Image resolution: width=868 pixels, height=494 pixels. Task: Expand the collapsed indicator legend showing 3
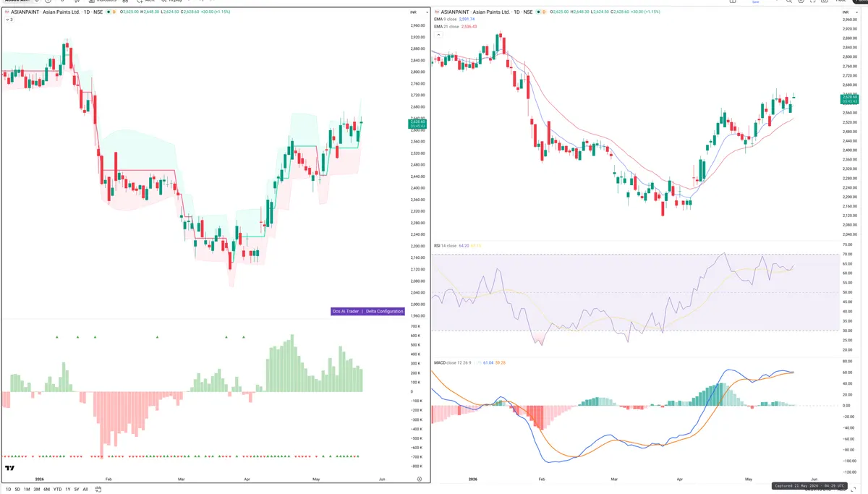[9, 20]
